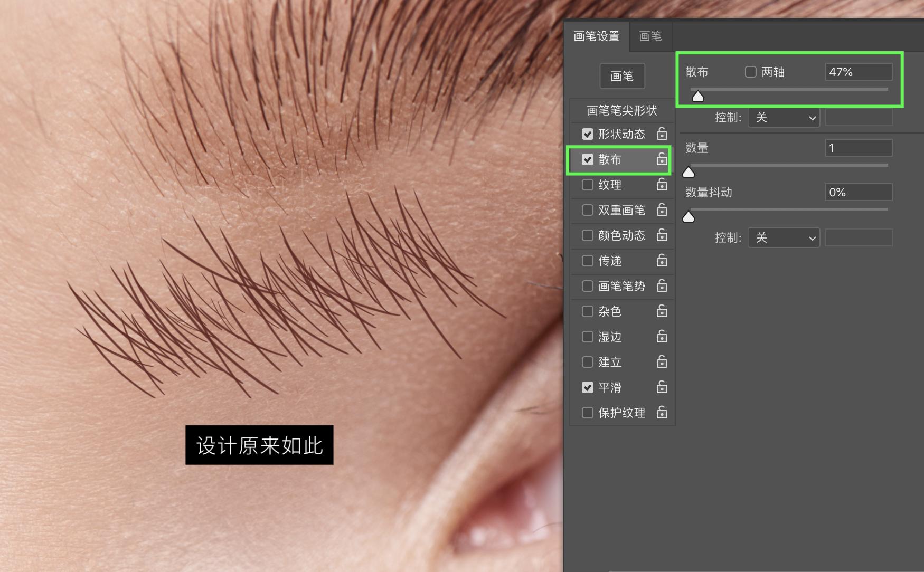The width and height of the screenshot is (924, 572).
Task: Enable the 两轴 checkbox
Action: click(750, 72)
